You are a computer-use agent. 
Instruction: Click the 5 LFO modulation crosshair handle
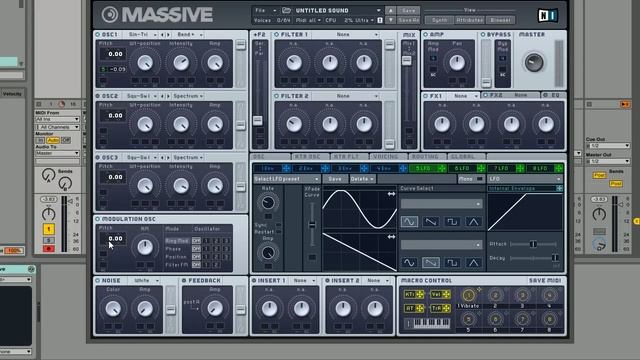[x=442, y=168]
